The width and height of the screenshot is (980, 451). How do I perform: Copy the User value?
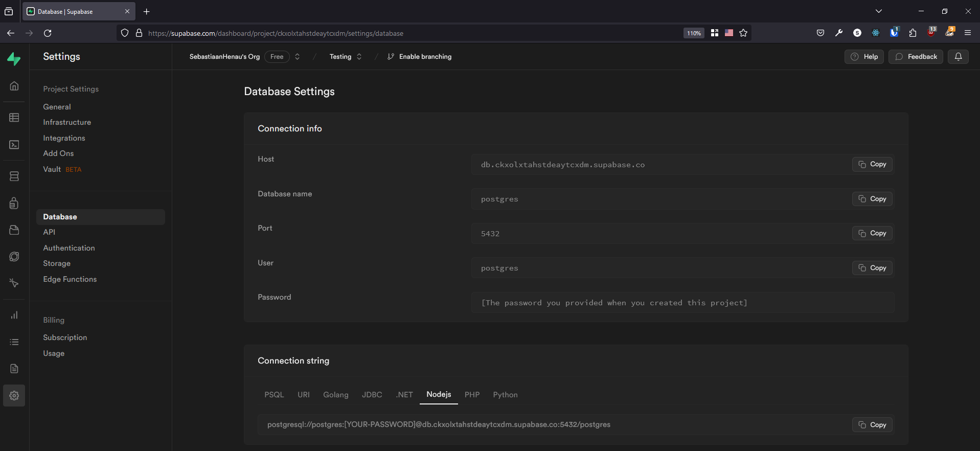pyautogui.click(x=872, y=268)
